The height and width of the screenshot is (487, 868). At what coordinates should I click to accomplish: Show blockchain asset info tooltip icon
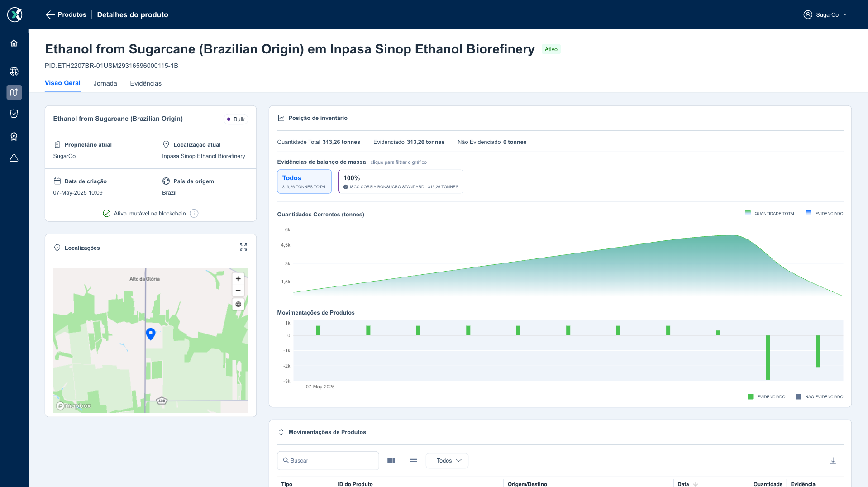194,214
